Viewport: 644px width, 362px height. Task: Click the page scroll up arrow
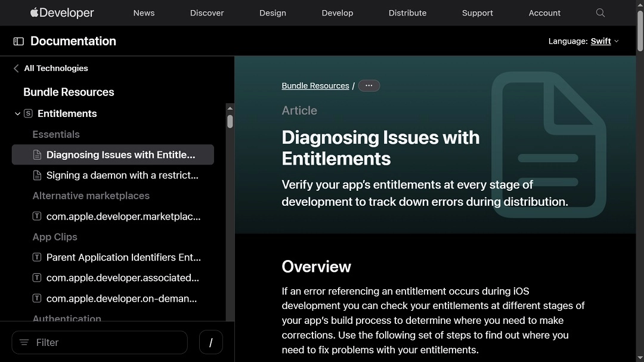pos(640,4)
